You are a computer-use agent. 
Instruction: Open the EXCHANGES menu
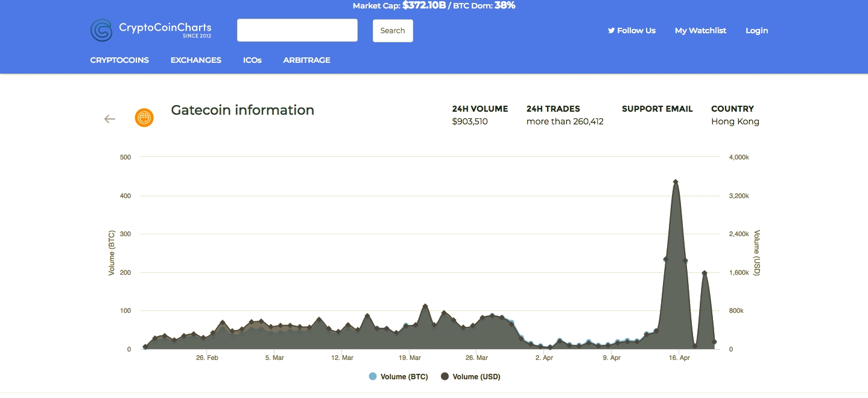point(196,60)
